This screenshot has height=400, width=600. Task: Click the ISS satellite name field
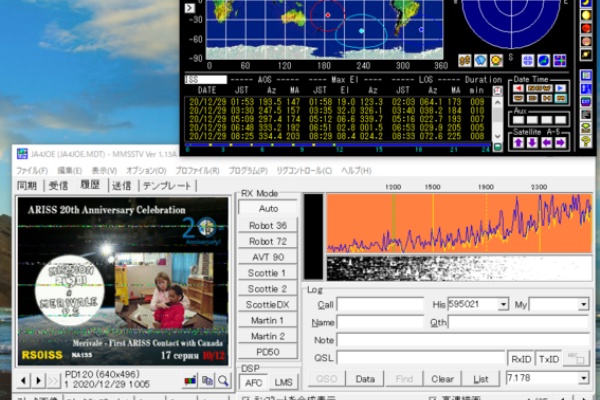[x=206, y=80]
